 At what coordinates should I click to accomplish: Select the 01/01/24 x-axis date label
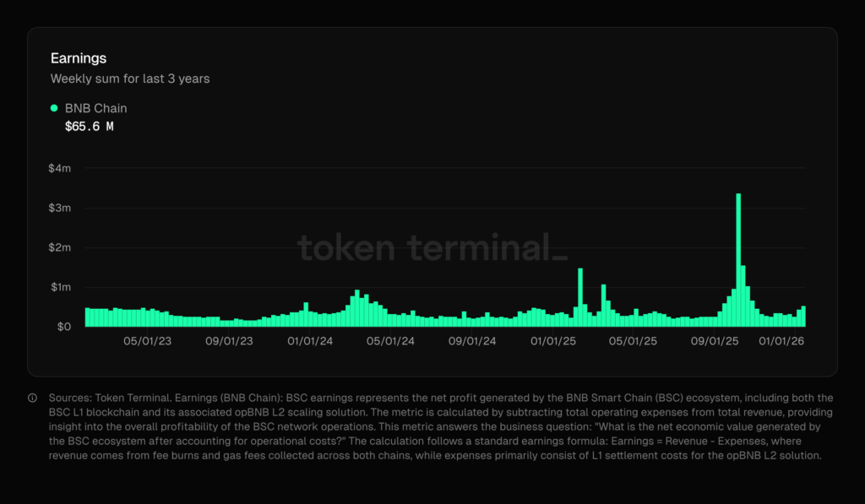(309, 341)
